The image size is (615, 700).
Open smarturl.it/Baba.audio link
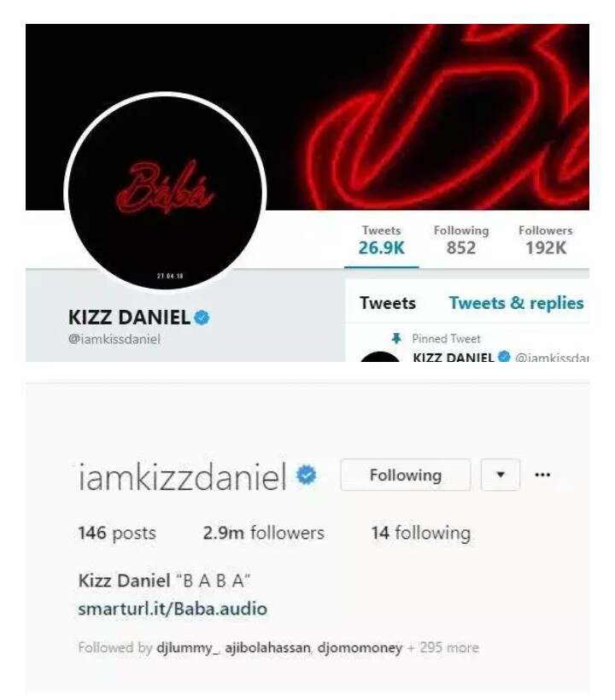pos(173,609)
